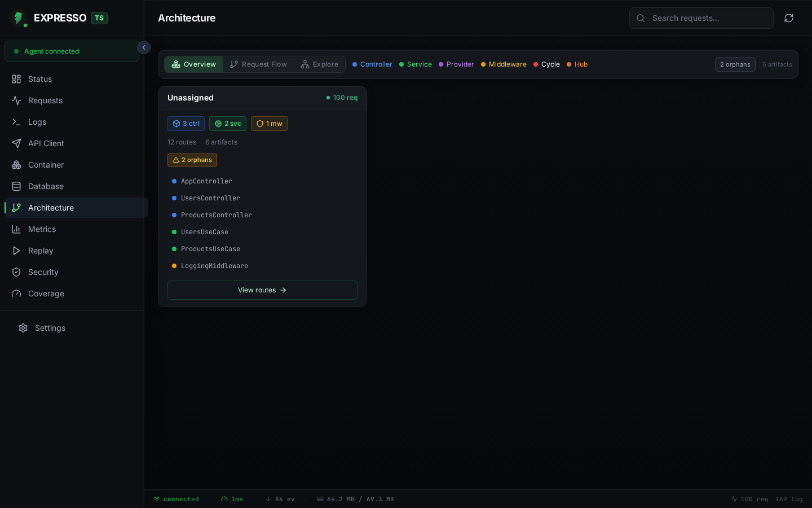Open Database via cylinder icon
Screen dimensions: 812x508
[16, 186]
